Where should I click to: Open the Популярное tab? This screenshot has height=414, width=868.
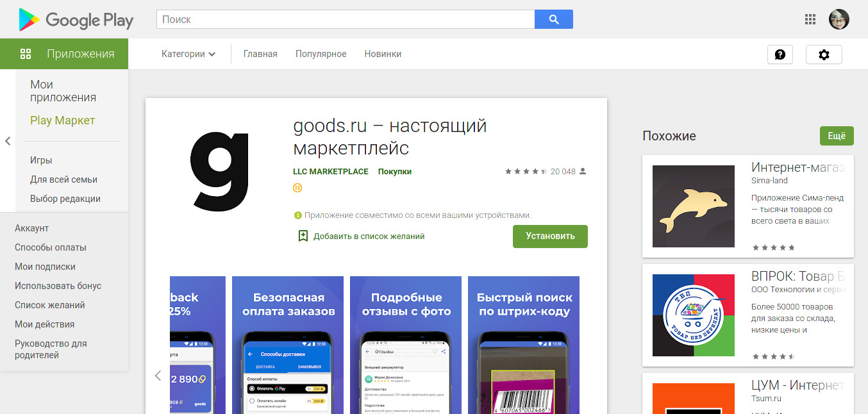coord(321,54)
